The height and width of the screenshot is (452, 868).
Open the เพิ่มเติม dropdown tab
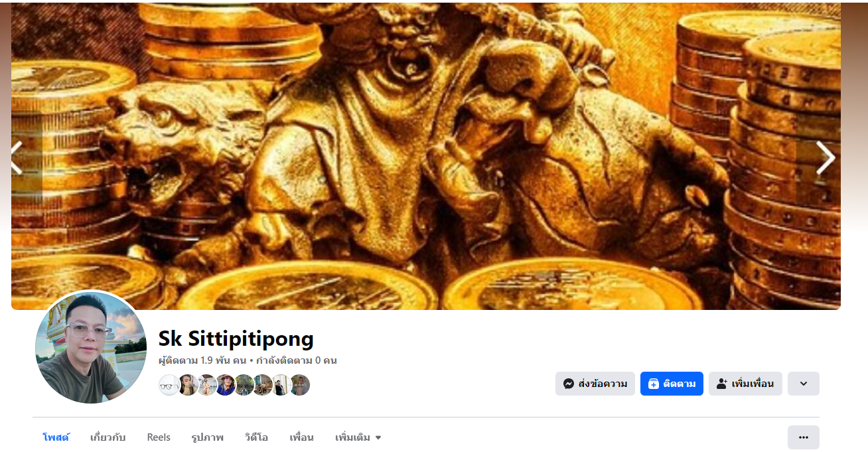click(x=358, y=437)
